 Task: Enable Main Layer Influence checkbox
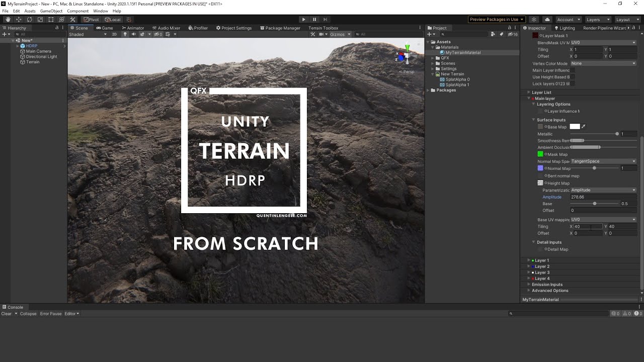572,70
